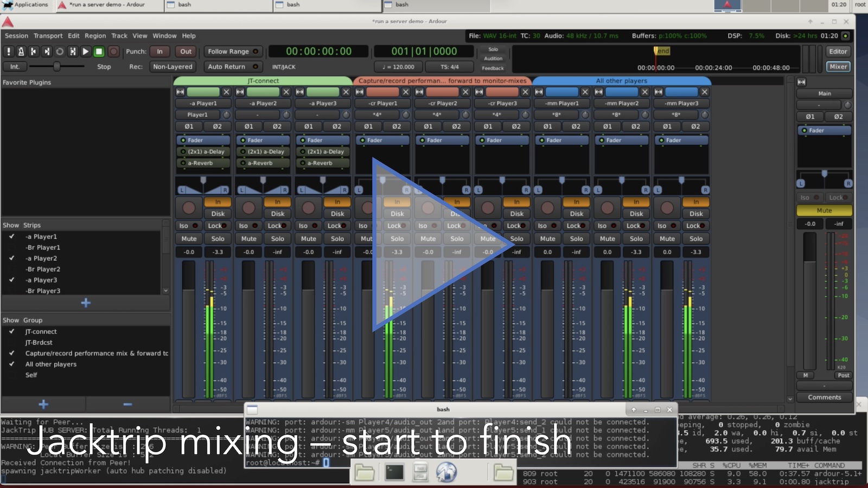Image resolution: width=868 pixels, height=488 pixels.
Task: Click the metronome icon in the transport toolbar
Action: click(22, 52)
